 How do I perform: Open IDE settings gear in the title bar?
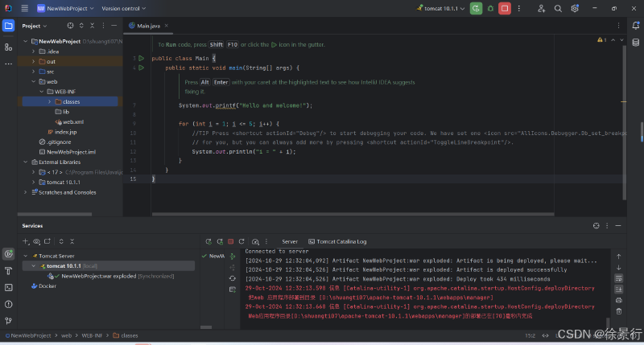(575, 8)
